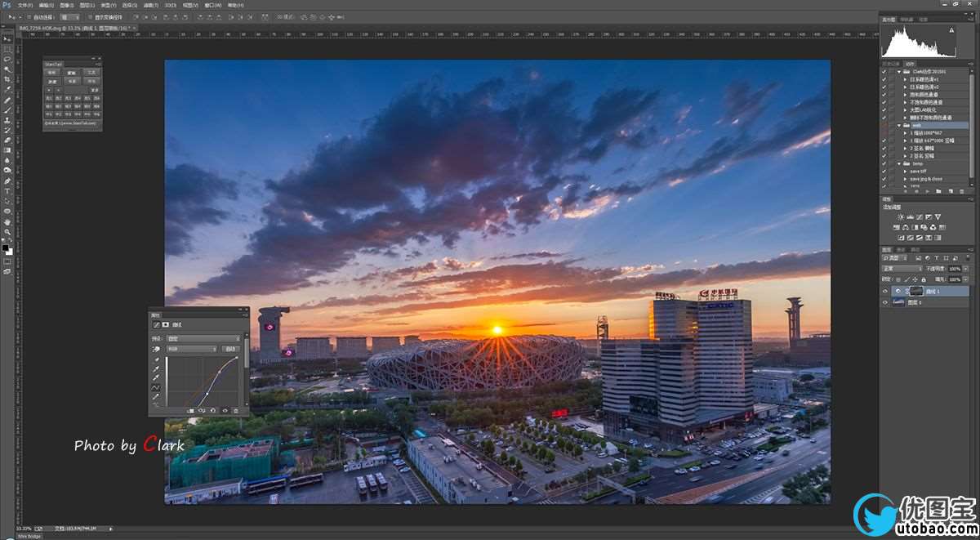The width and height of the screenshot is (980, 540).
Task: Click the on-image adjustment tool in Curves properties
Action: point(155,350)
